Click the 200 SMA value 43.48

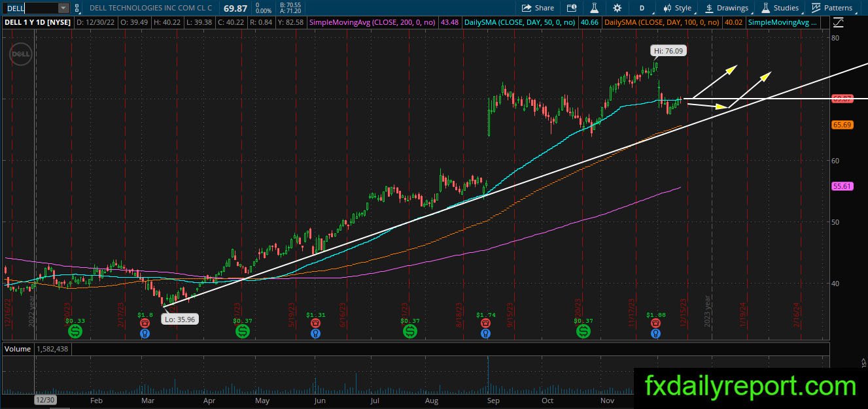[x=450, y=22]
